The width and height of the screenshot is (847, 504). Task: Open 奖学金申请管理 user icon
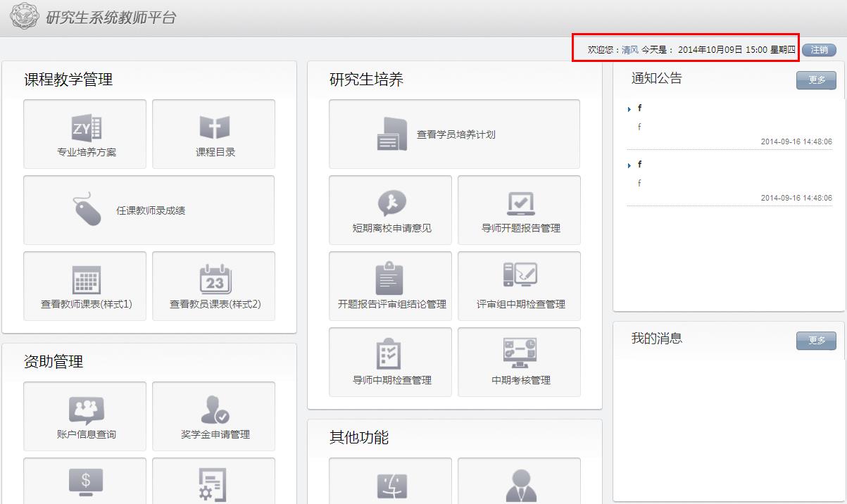click(215, 409)
